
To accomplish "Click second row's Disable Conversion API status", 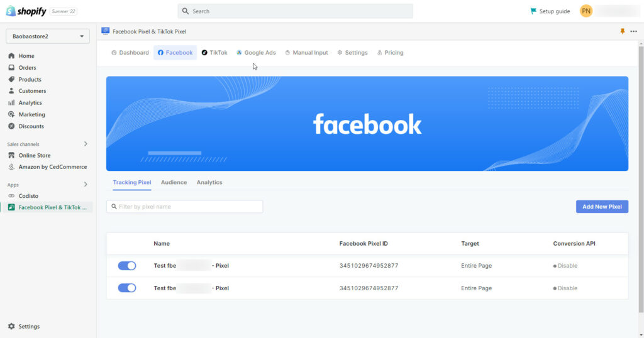I will 565,288.
